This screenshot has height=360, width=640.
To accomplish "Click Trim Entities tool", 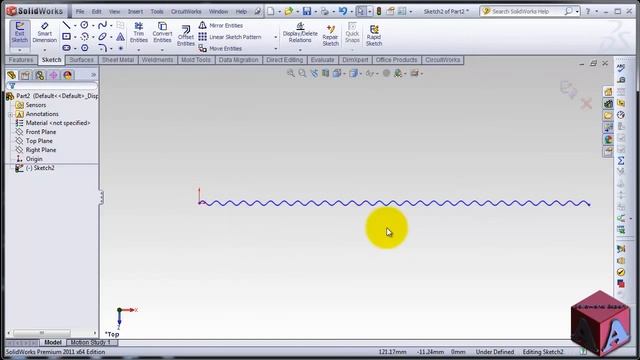I will tap(139, 33).
